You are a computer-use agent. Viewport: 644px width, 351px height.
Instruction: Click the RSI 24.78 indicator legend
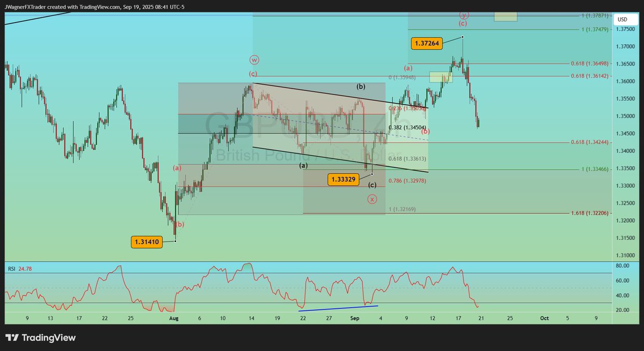tap(19, 268)
